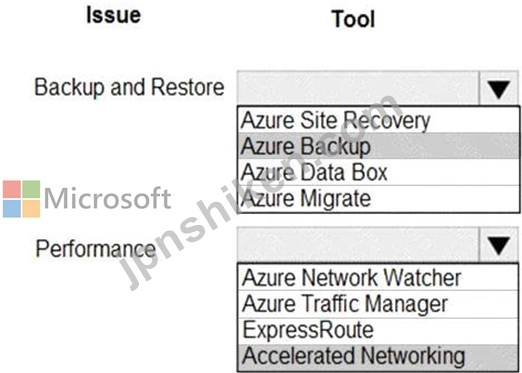Expand the Performance dropdown arrow
This screenshot has width=522, height=373.
[x=499, y=245]
